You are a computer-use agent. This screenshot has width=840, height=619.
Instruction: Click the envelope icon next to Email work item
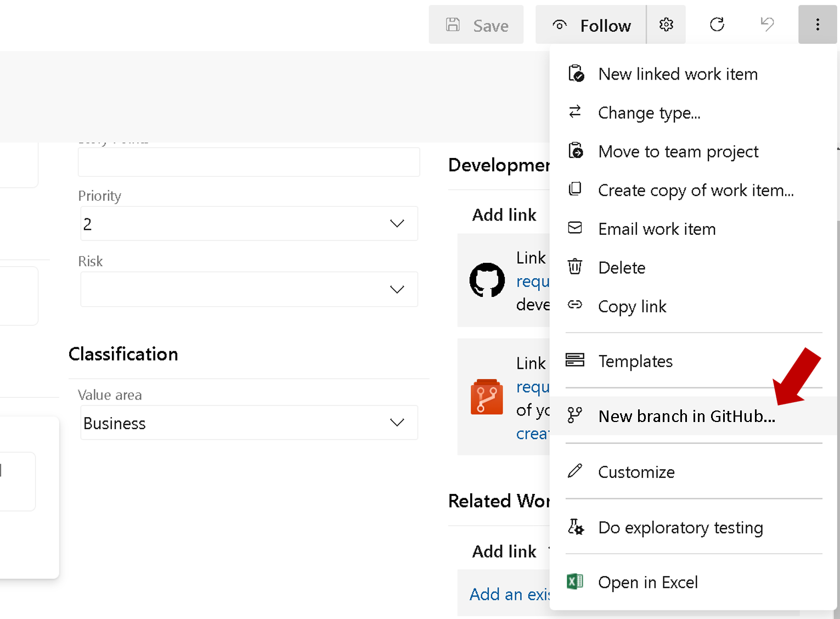click(574, 228)
